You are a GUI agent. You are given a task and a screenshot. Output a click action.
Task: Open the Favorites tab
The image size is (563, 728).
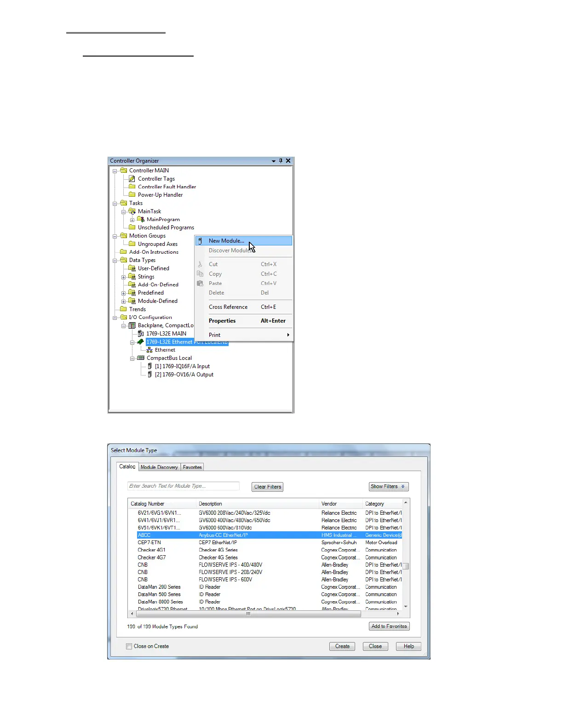192,467
